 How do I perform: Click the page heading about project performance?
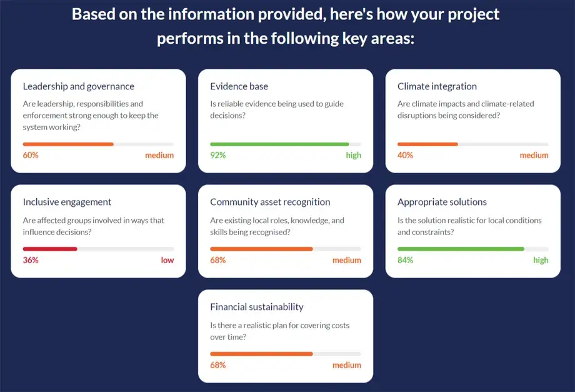click(x=286, y=26)
